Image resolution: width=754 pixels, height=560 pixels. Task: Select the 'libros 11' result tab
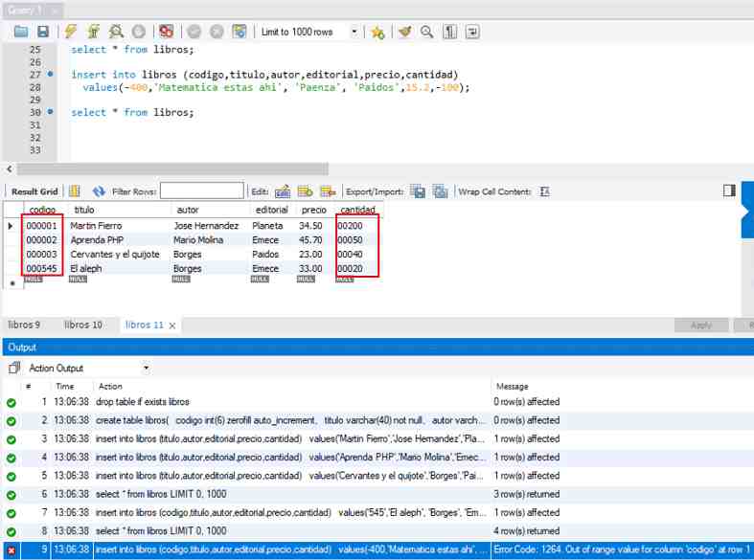pyautogui.click(x=145, y=325)
